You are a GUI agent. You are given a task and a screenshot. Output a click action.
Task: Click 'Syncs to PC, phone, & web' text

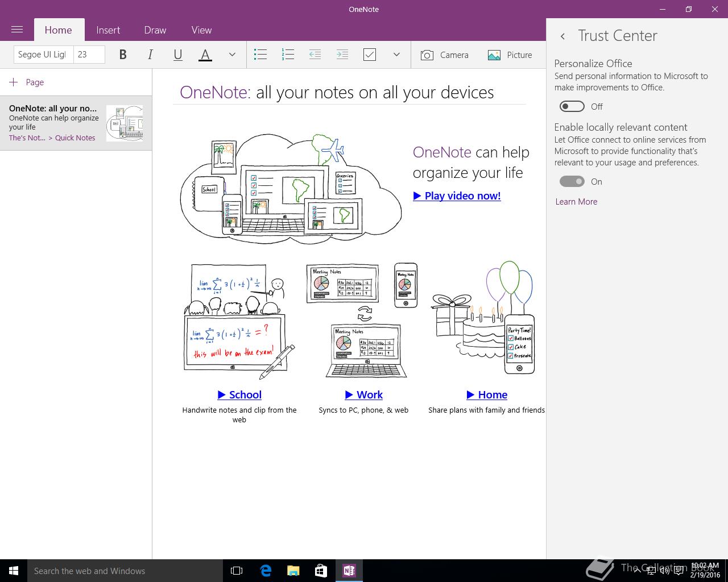click(x=363, y=410)
